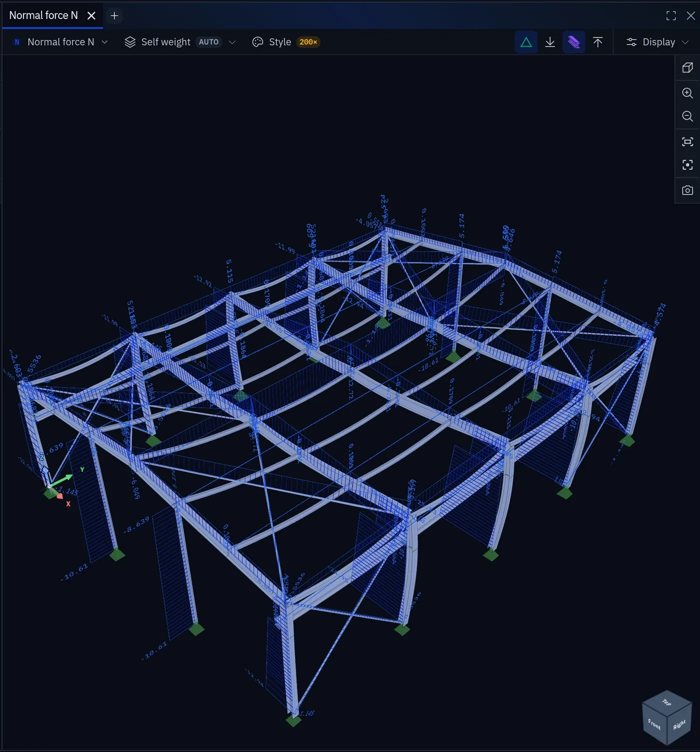
Task: Enter fullscreen view mode
Action: click(x=671, y=16)
